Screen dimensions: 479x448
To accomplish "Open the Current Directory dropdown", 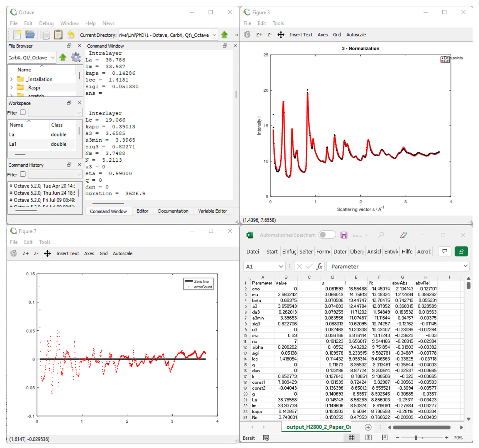I will [214, 35].
